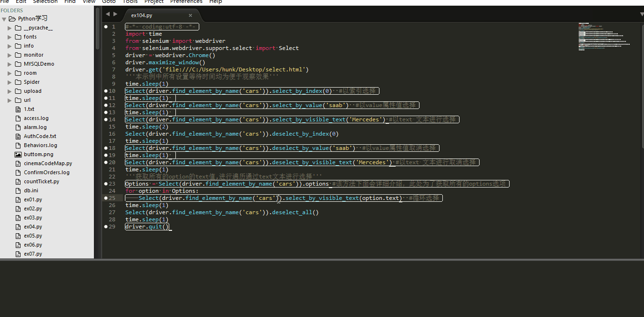Open AuthCode.txt in the sidebar

40,136
